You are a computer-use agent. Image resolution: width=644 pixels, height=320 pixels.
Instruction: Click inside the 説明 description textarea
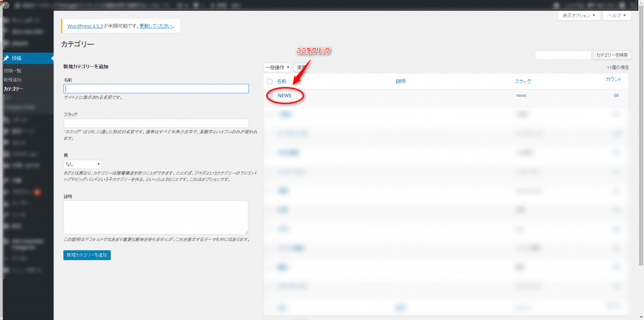pyautogui.click(x=156, y=217)
